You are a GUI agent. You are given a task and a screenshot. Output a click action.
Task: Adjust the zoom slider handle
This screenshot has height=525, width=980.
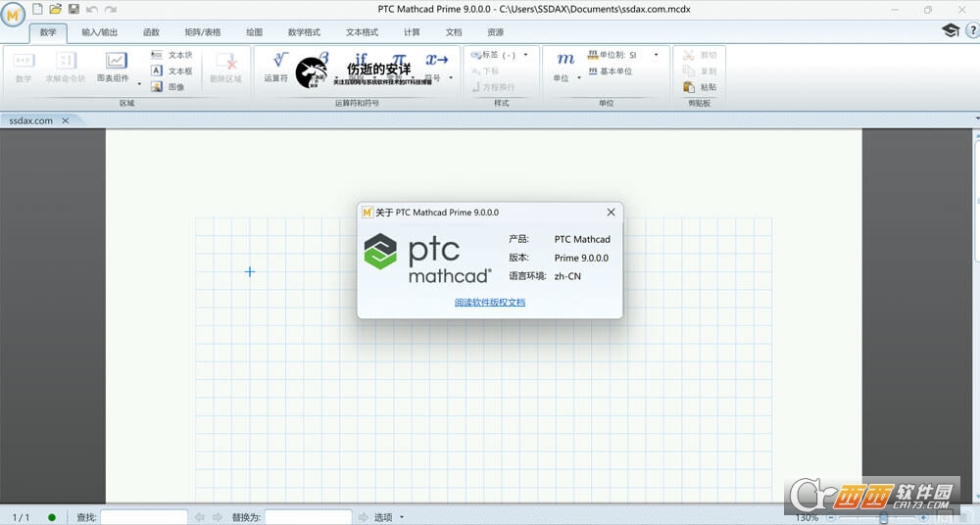coord(883,517)
